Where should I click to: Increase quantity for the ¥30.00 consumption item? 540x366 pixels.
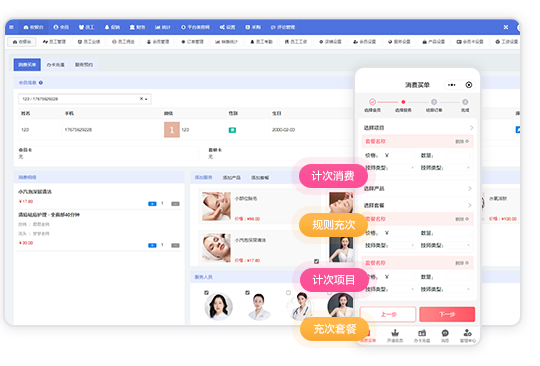[152, 245]
